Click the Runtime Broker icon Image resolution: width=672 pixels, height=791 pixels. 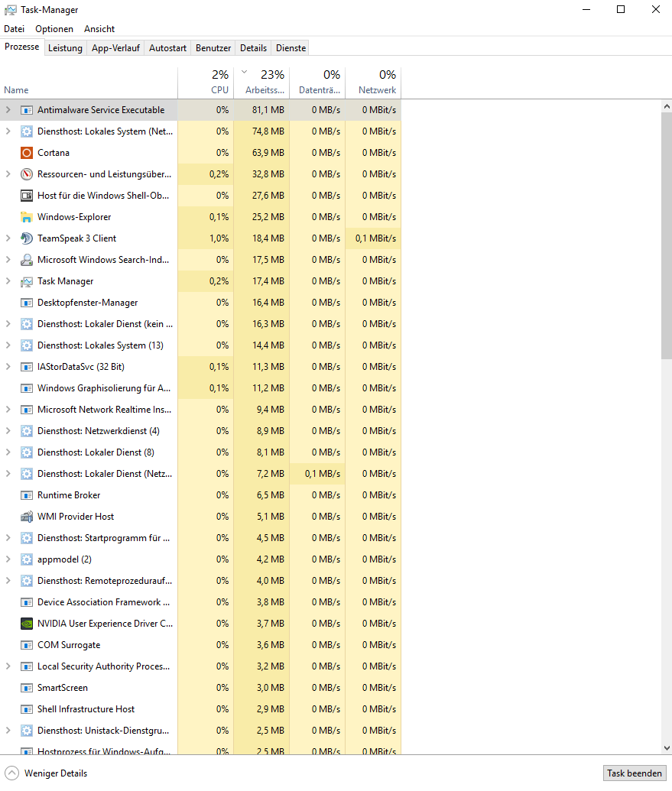[x=27, y=495]
